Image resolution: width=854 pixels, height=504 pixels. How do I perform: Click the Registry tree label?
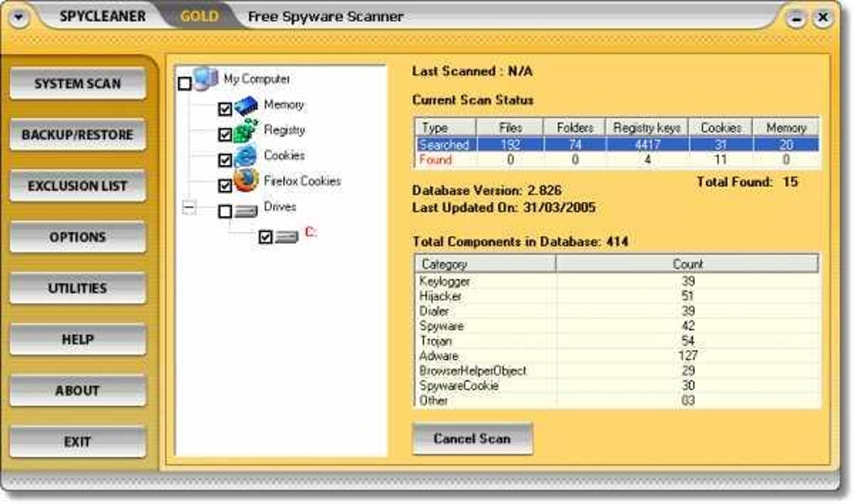coord(285,131)
